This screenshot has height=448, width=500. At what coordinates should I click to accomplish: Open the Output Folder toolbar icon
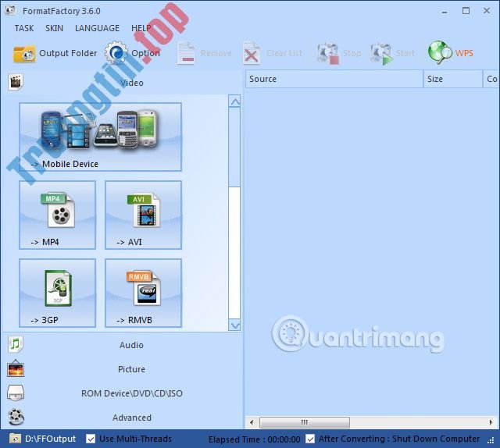[24, 54]
